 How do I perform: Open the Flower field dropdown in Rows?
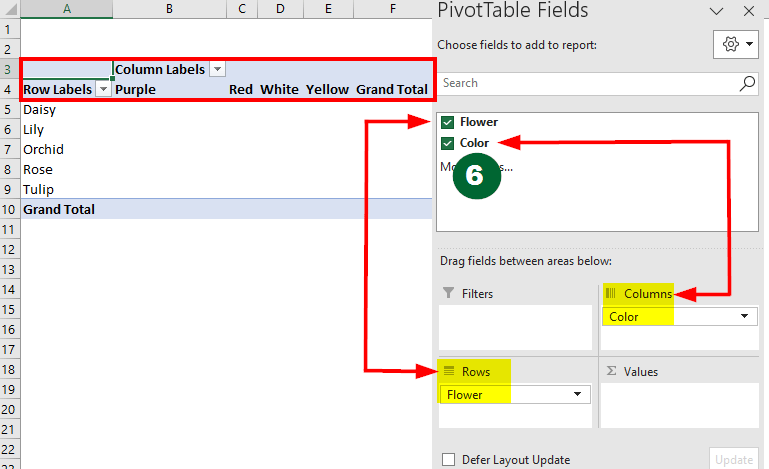579,395
